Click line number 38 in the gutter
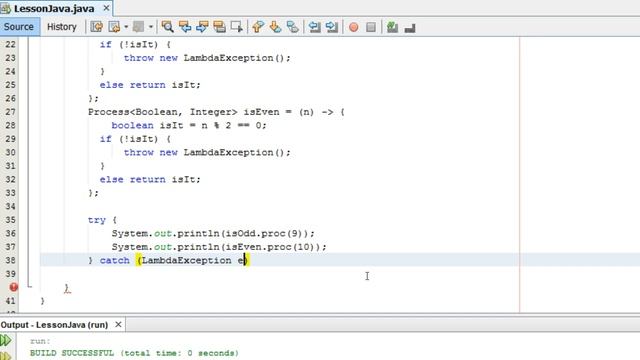The image size is (640, 360). (10, 260)
